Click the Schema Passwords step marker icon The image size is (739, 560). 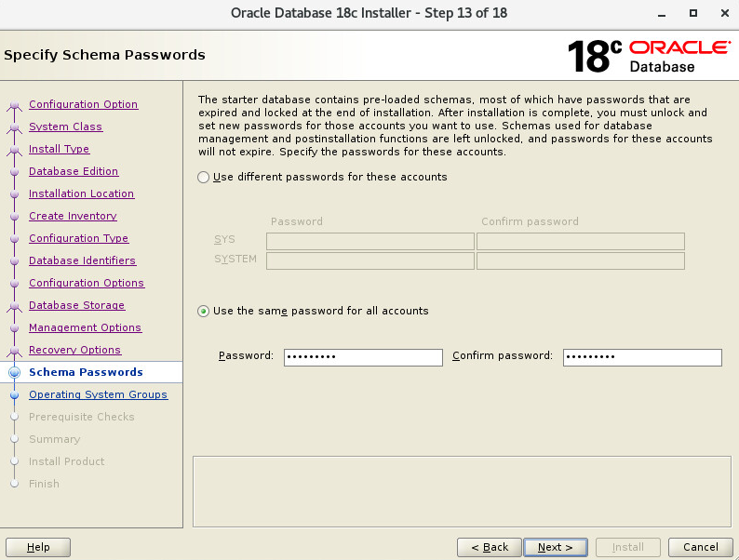(x=15, y=372)
